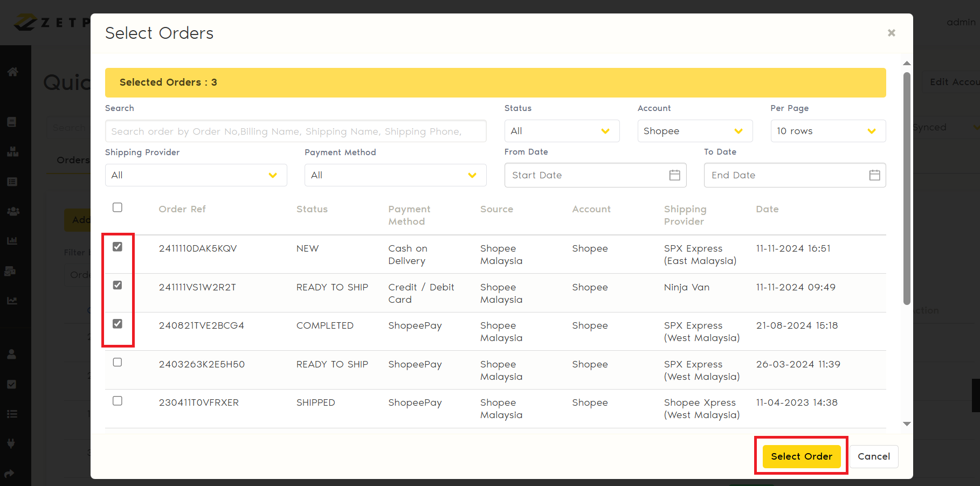Open the From Date calendar icon
This screenshot has height=486, width=980.
tap(674, 175)
